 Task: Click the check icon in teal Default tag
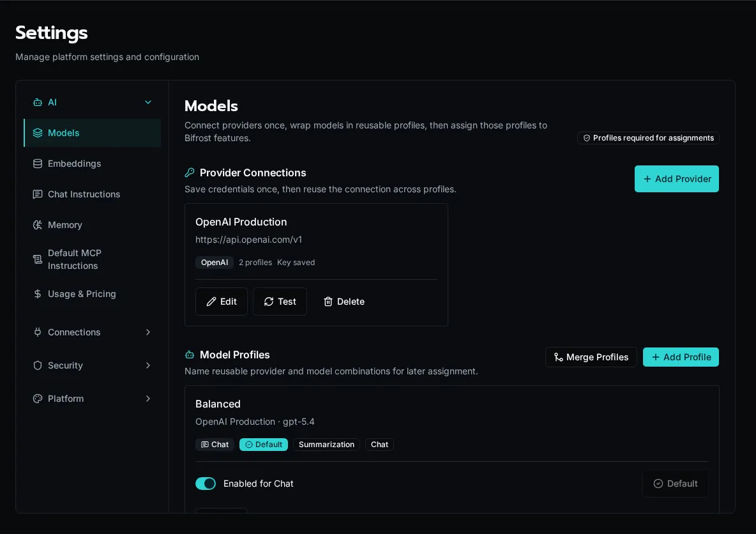[249, 445]
